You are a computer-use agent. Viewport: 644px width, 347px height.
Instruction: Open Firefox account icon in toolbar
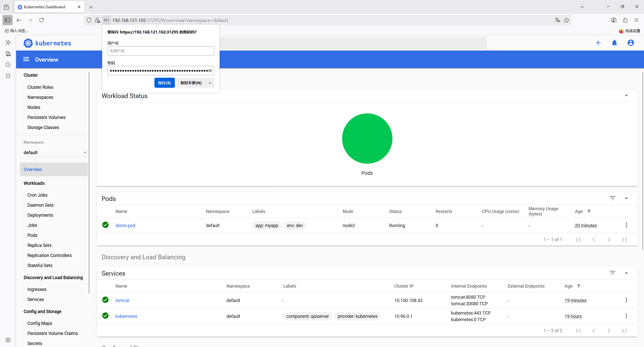[614, 20]
